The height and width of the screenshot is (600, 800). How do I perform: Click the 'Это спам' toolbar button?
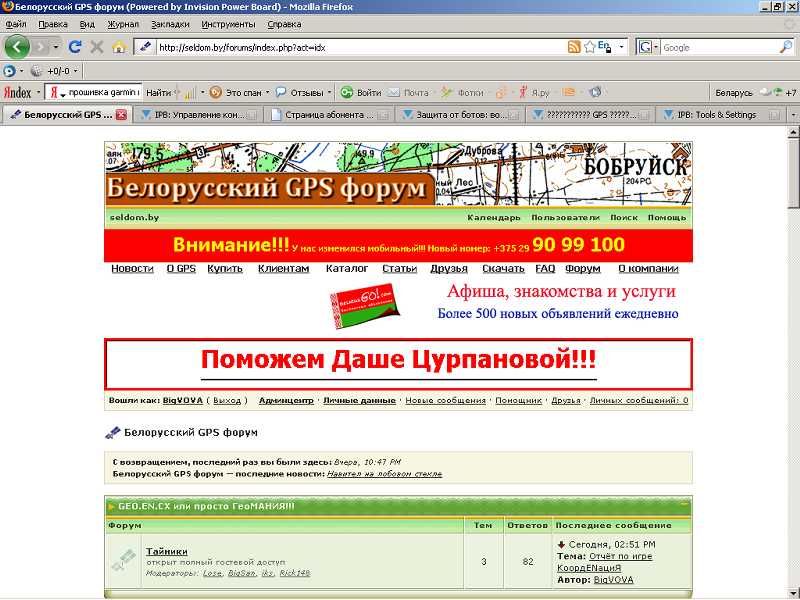click(238, 92)
